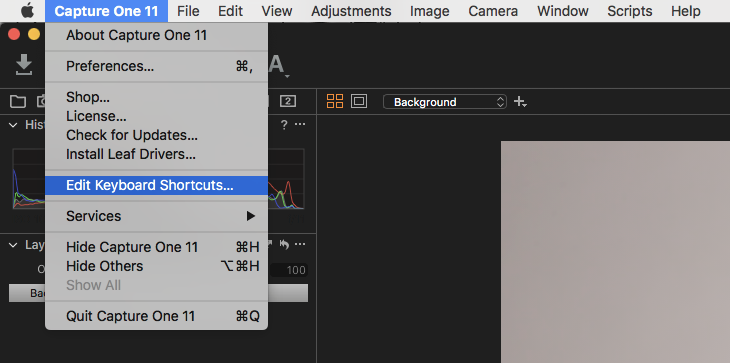The height and width of the screenshot is (363, 730).
Task: Open Preferences from the menu
Action: (156, 66)
